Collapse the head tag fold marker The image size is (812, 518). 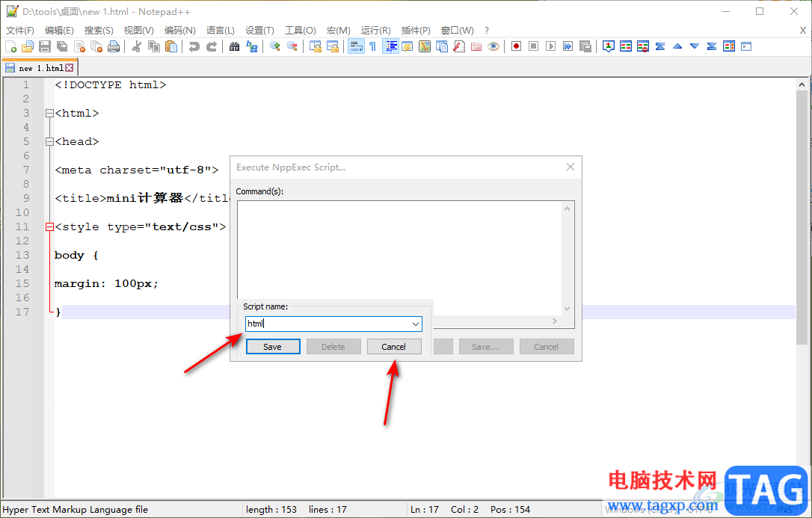tap(49, 141)
